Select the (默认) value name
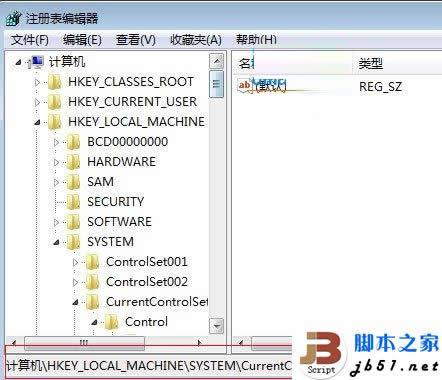 270,86
